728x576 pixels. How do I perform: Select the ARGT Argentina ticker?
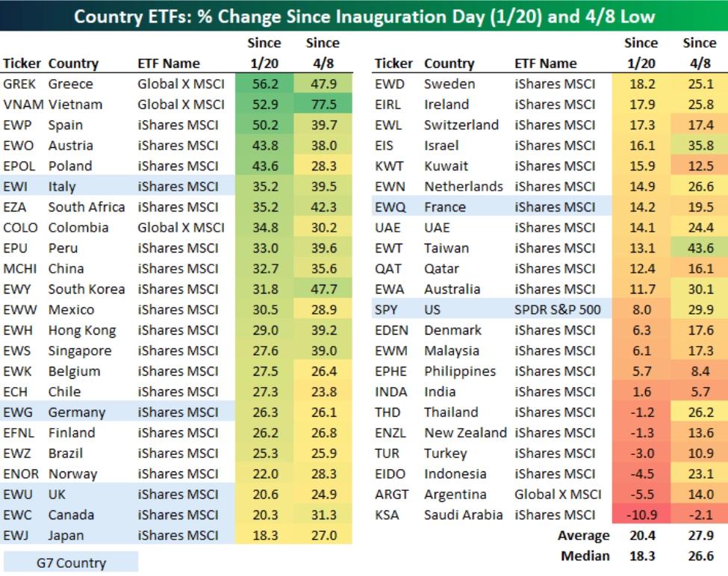[391, 495]
